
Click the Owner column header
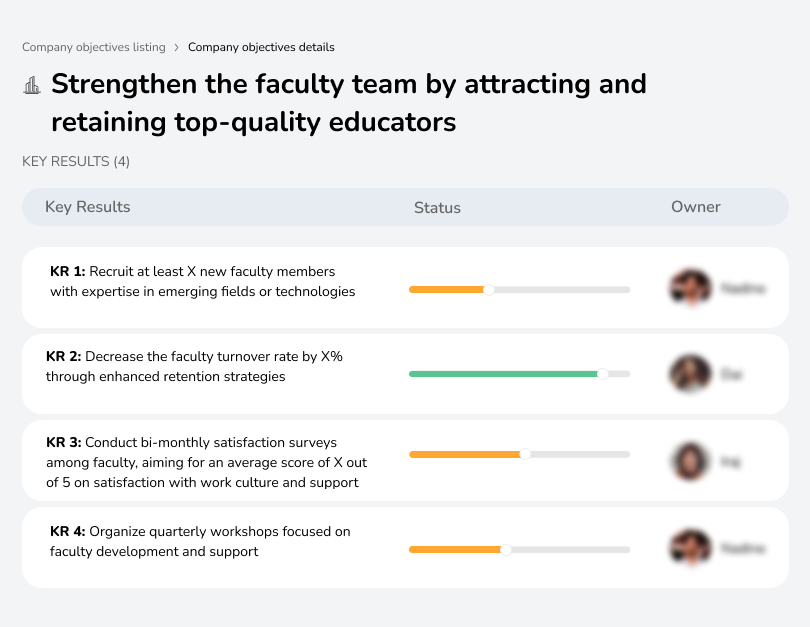pos(696,207)
